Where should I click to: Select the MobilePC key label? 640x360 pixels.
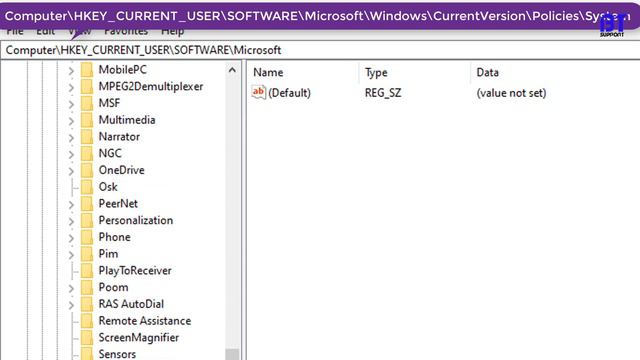point(122,70)
